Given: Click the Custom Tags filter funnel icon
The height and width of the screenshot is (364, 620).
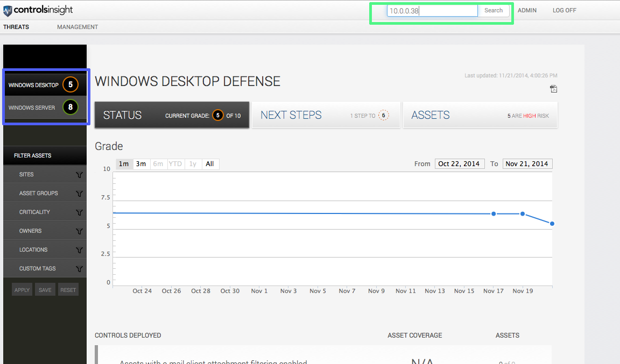Looking at the screenshot, I should point(79,269).
